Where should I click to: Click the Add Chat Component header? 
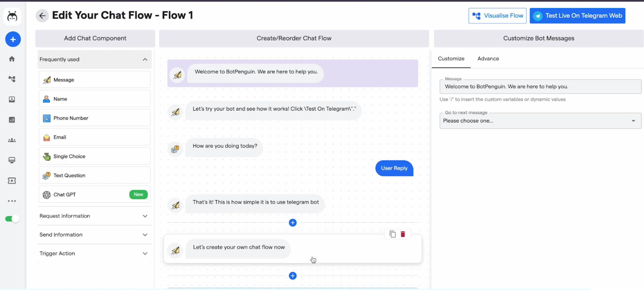click(x=95, y=38)
